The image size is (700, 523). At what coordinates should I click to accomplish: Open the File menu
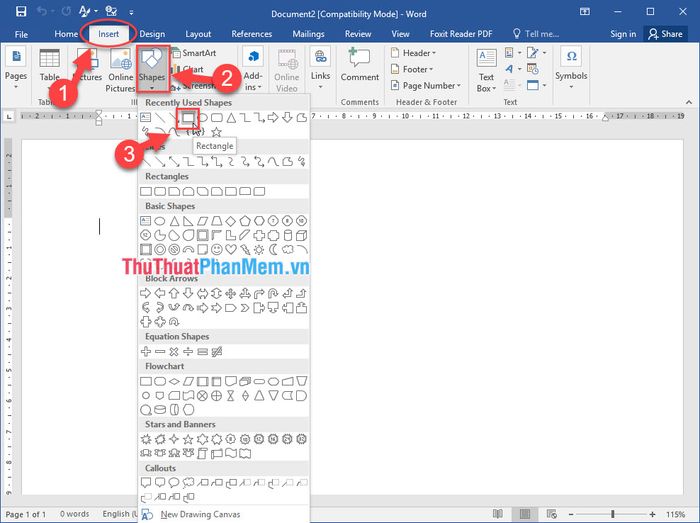pos(21,33)
